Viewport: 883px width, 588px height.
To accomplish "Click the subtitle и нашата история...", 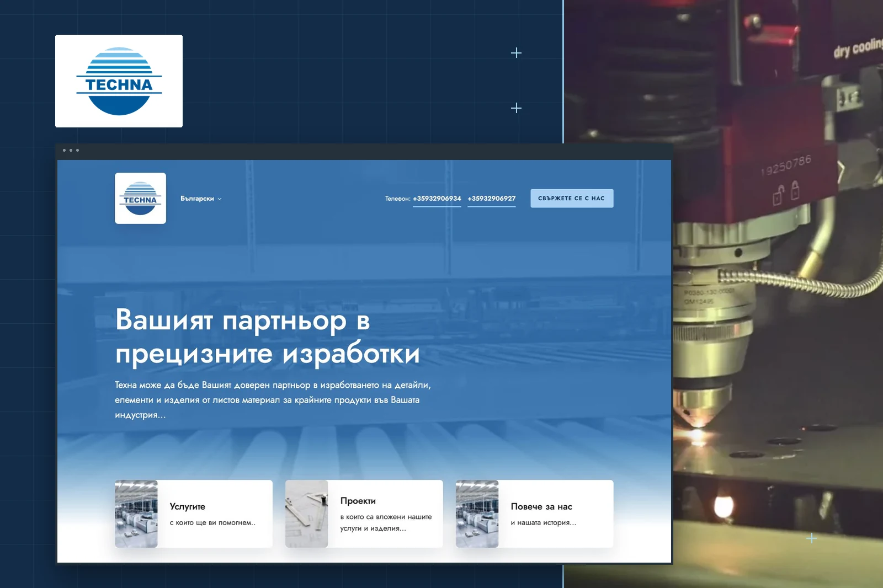I will tap(544, 522).
